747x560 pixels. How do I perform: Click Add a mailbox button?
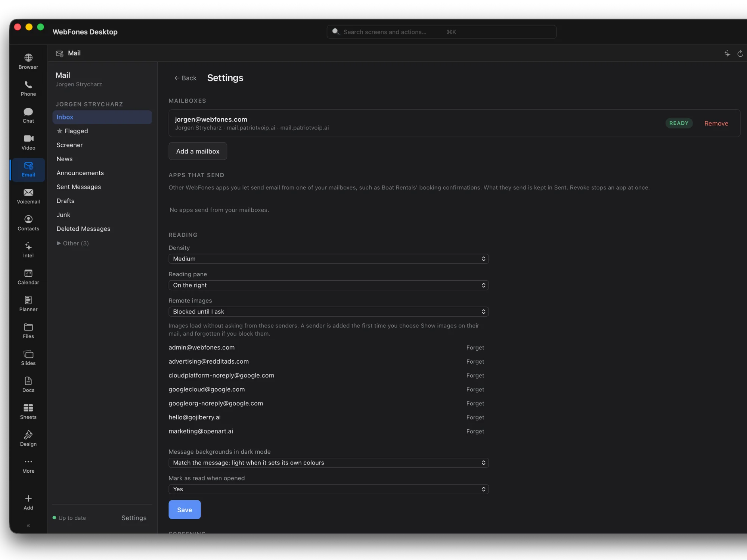tap(198, 151)
